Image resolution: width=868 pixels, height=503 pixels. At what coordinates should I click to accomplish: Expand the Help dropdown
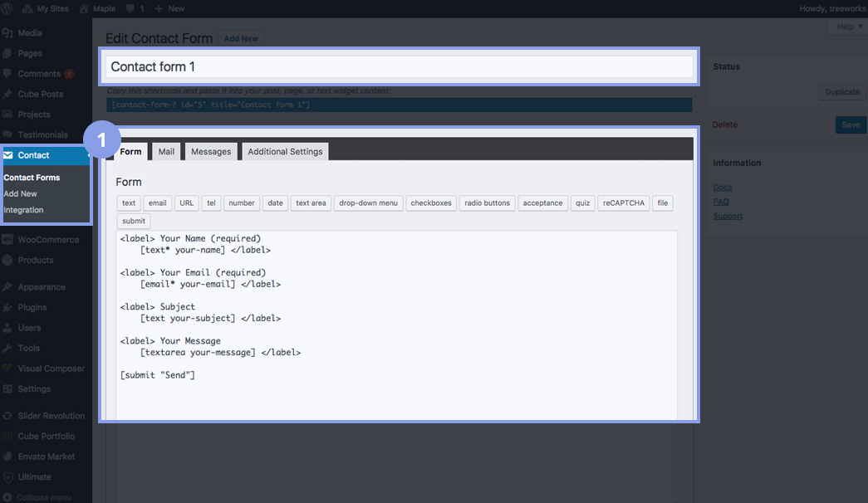coord(848,27)
